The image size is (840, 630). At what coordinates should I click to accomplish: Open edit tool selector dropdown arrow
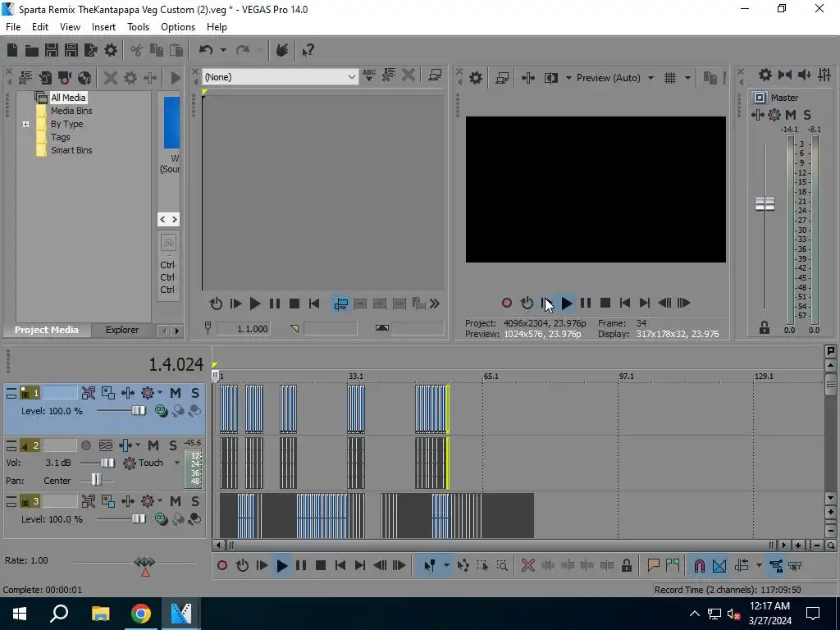445,566
